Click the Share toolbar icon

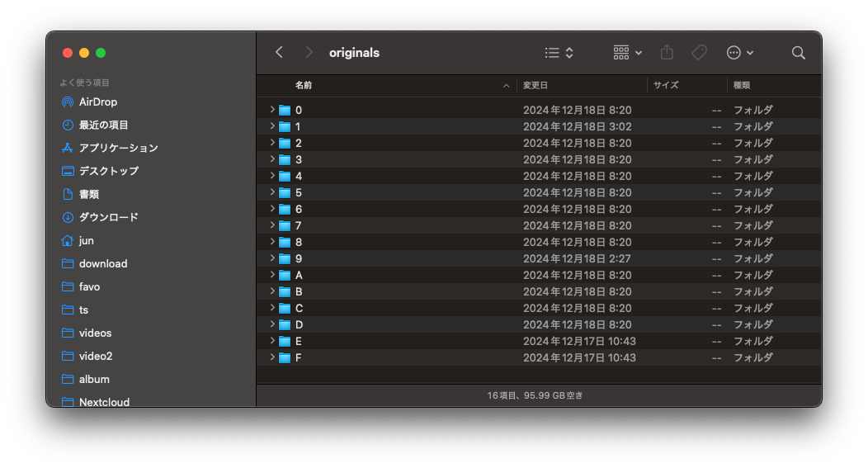(x=667, y=53)
